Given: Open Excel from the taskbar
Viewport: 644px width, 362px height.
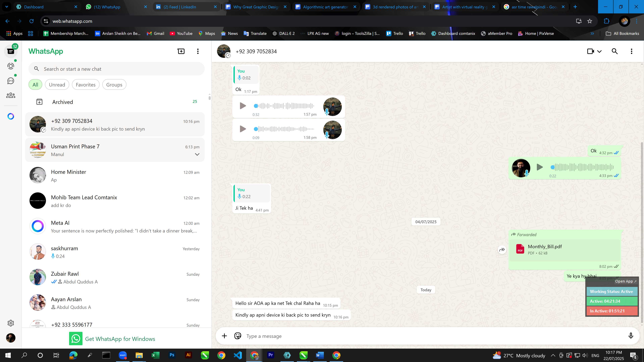Looking at the screenshot, I should [x=155, y=355].
